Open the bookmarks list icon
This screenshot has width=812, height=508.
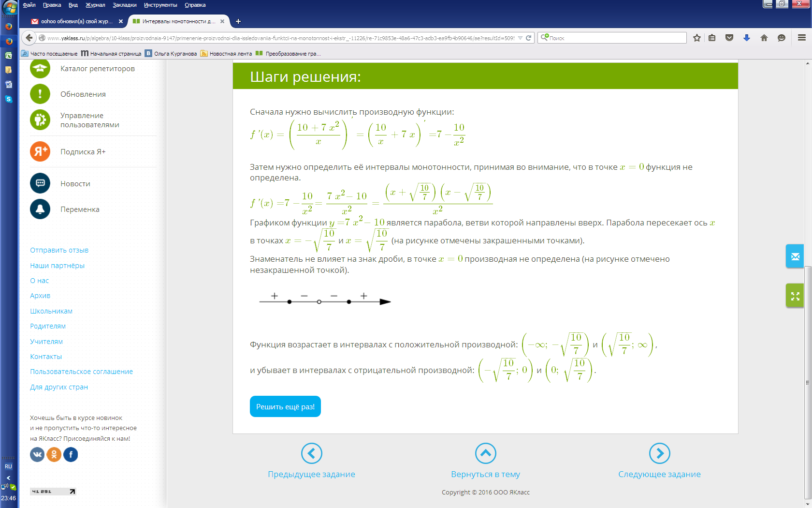[x=712, y=38]
